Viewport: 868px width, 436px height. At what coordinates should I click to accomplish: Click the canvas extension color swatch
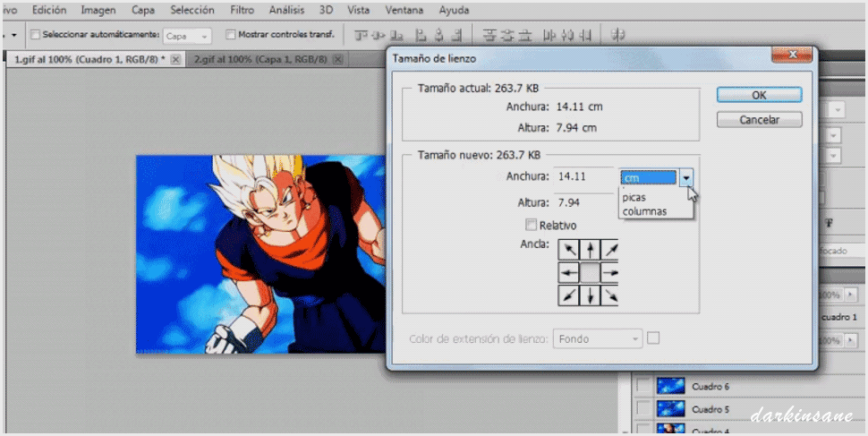click(x=653, y=338)
